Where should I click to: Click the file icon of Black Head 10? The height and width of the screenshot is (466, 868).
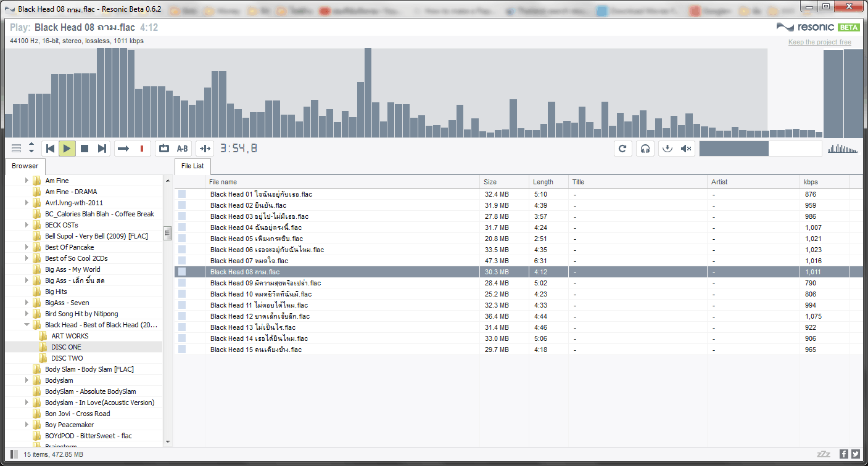[x=182, y=294]
